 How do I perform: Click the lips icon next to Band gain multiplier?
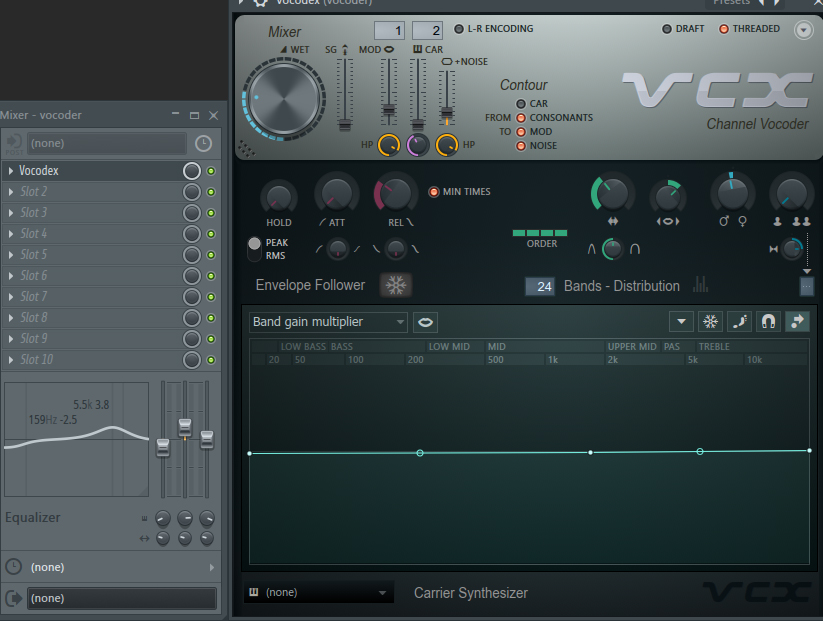425,322
